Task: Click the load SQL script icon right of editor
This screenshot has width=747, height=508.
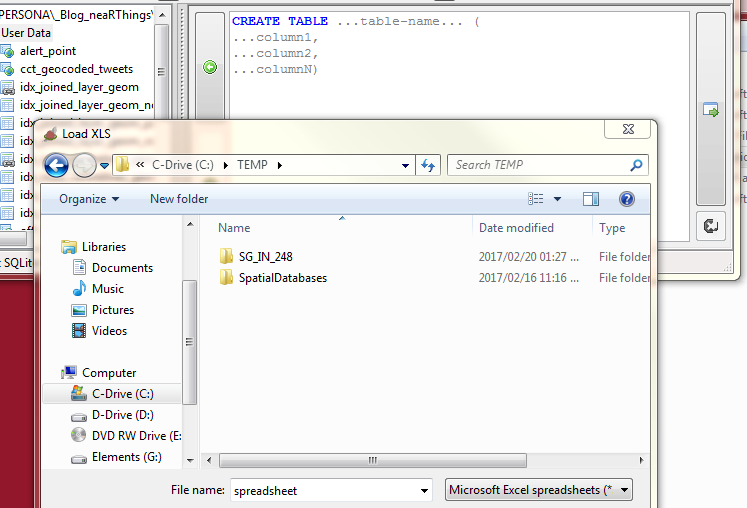Action: coord(710,110)
